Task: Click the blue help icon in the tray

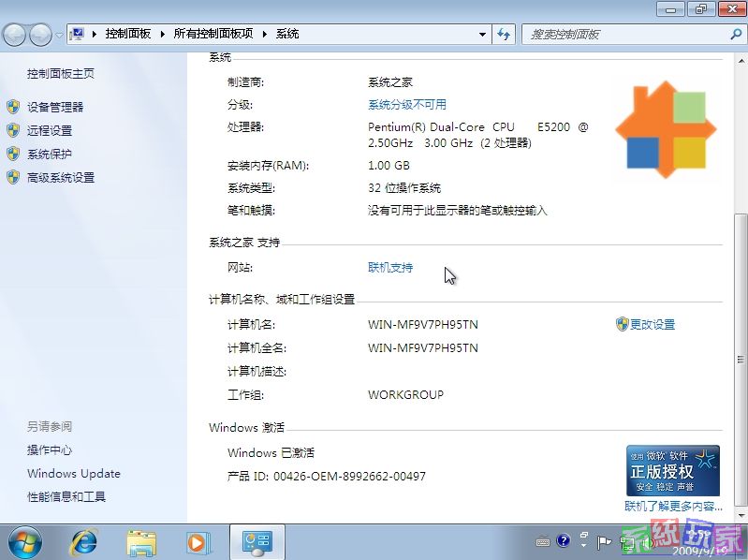Action: tap(564, 540)
